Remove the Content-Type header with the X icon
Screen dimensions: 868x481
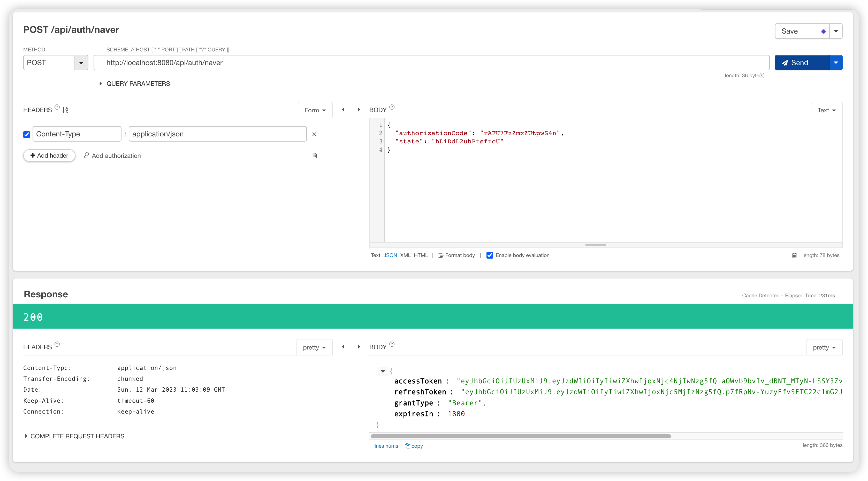point(314,134)
